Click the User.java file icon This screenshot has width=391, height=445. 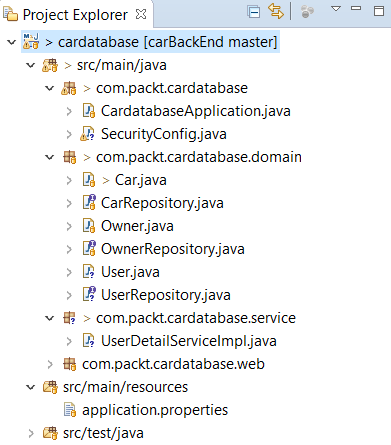[89, 272]
